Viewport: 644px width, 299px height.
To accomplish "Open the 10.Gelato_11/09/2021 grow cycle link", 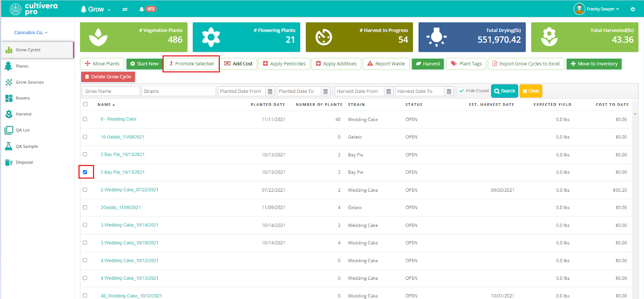I will pyautogui.click(x=122, y=137).
